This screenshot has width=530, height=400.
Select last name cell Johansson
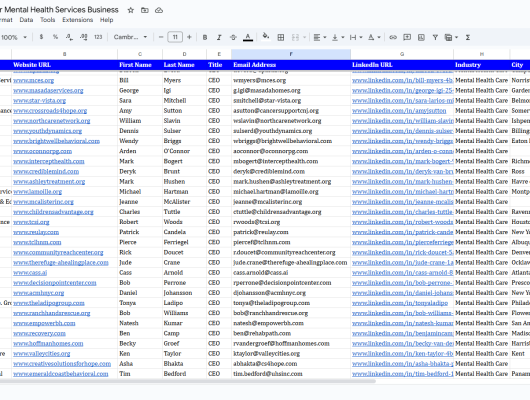point(185,293)
